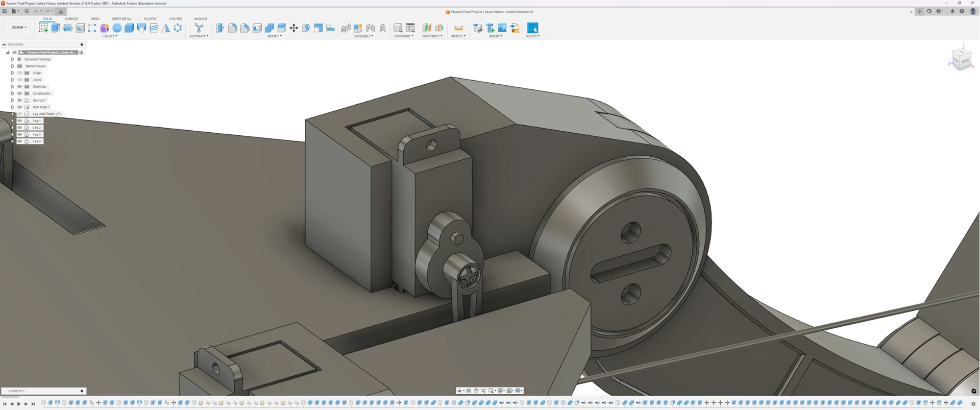Click the Create Form purple icon

click(105, 28)
